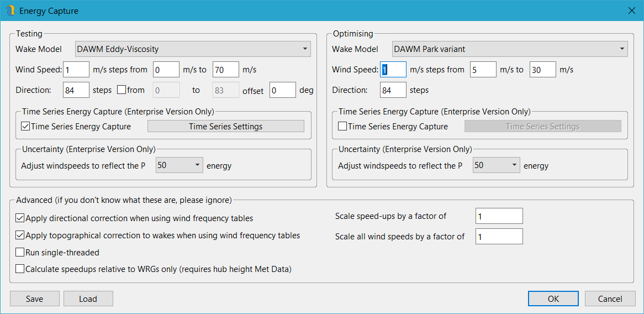Check Calculate speedups relative to WRGs only

point(20,269)
